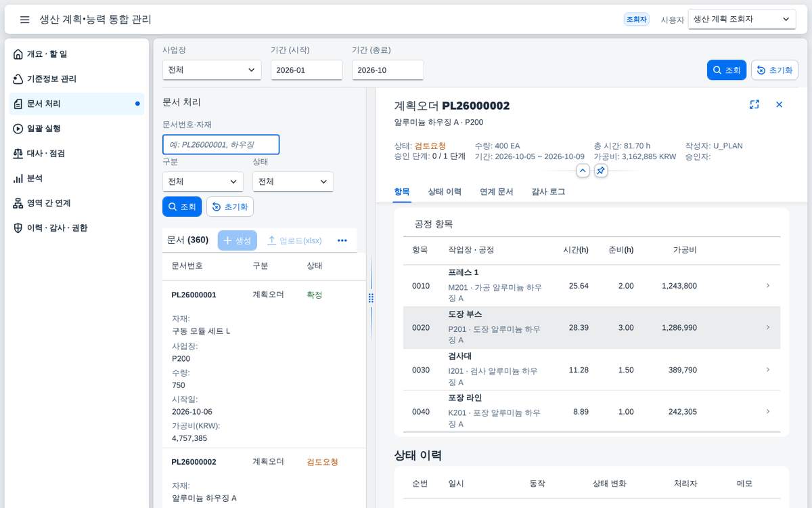Click the 28.39 time cell
Viewport: 812px width, 508px height.
tap(579, 328)
